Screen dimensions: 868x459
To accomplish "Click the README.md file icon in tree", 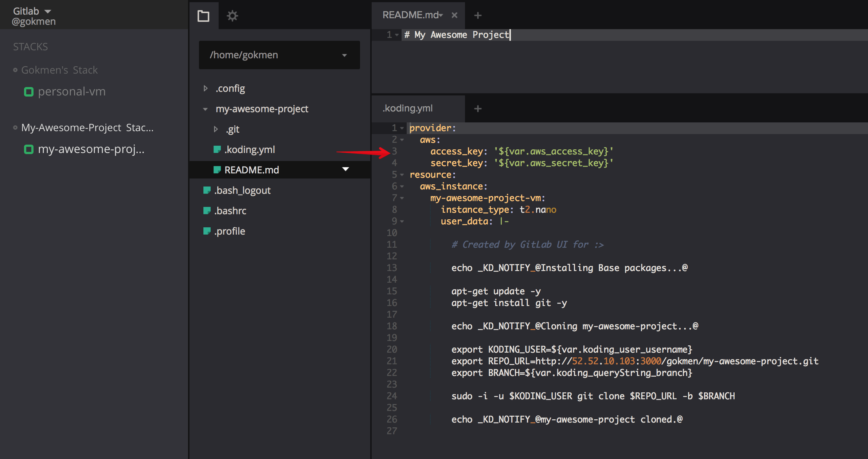I will point(218,169).
